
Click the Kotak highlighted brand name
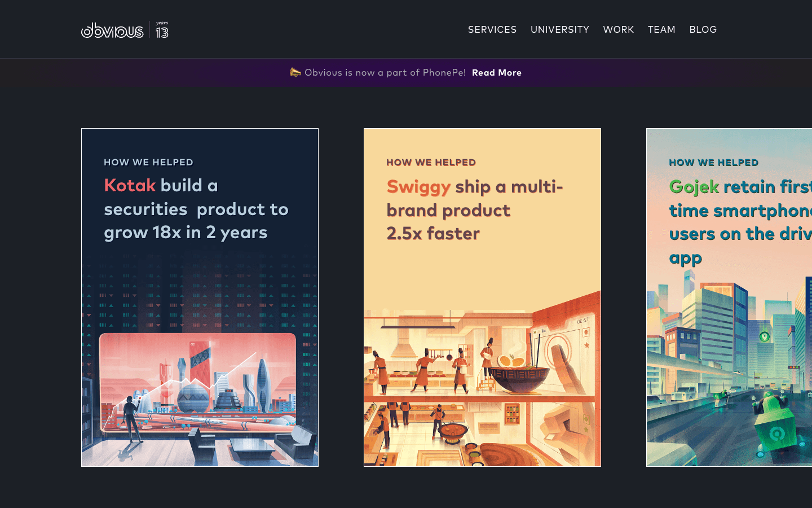point(130,185)
